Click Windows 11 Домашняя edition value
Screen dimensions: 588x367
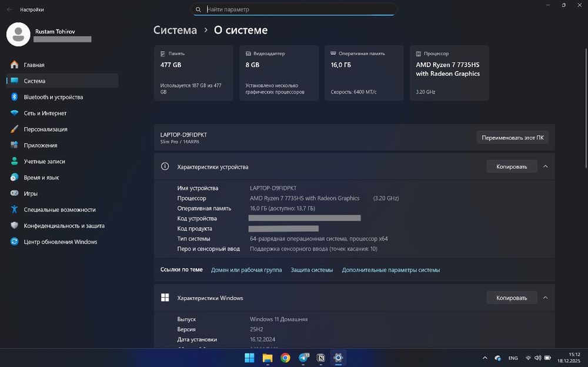[279, 319]
